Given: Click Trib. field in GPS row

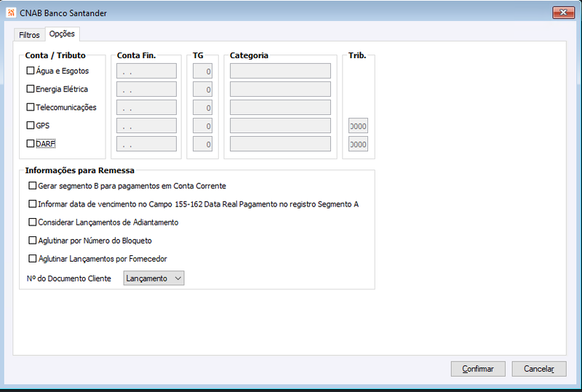Looking at the screenshot, I should pyautogui.click(x=358, y=126).
